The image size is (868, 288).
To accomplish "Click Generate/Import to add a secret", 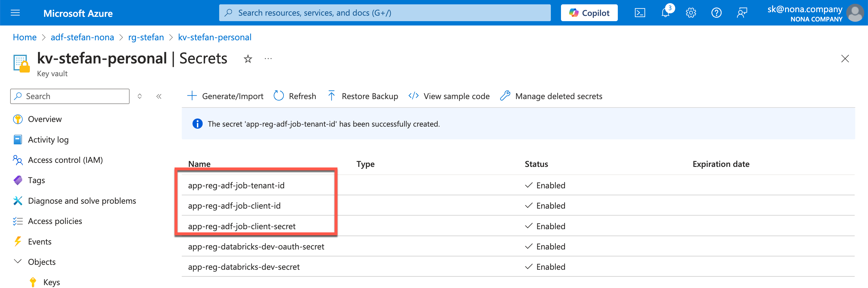I will tap(226, 96).
